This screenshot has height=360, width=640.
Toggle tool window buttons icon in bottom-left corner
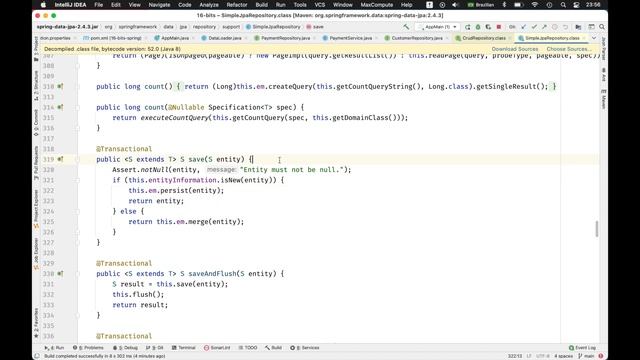tap(37, 356)
